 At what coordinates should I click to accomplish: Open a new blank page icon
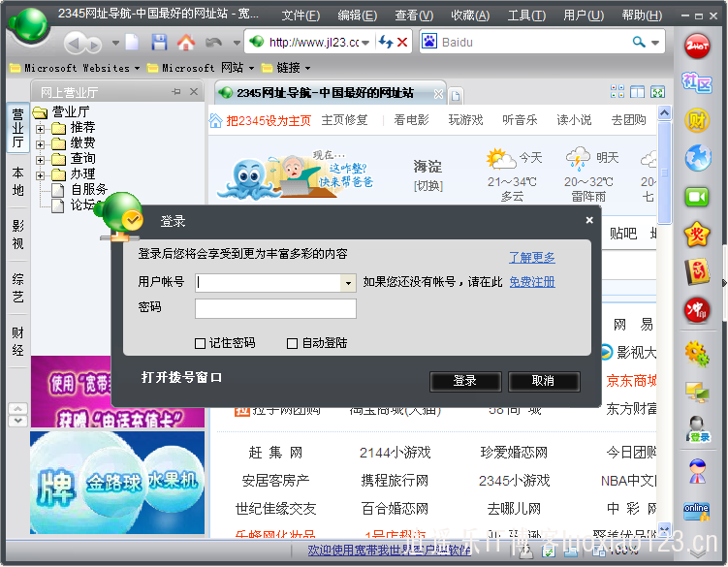click(132, 43)
